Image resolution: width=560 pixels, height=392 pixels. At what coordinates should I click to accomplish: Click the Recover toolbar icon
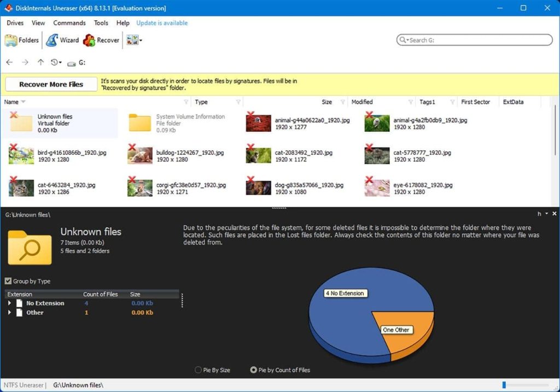pyautogui.click(x=89, y=40)
